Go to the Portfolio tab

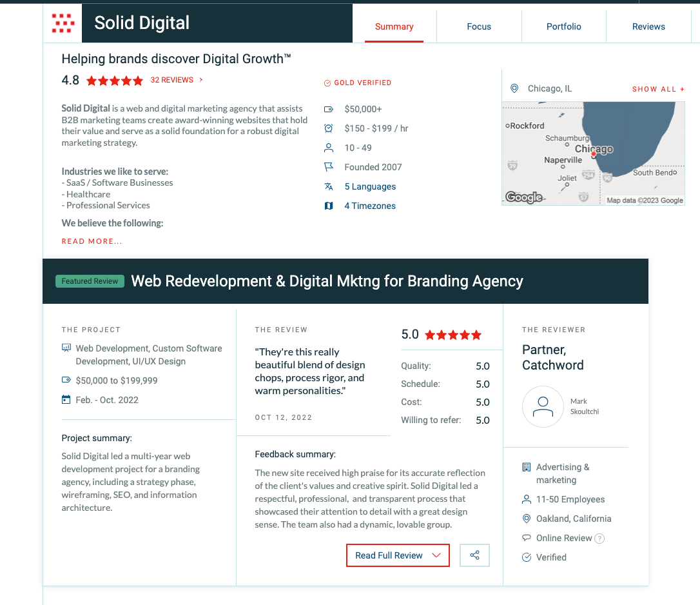(x=564, y=27)
